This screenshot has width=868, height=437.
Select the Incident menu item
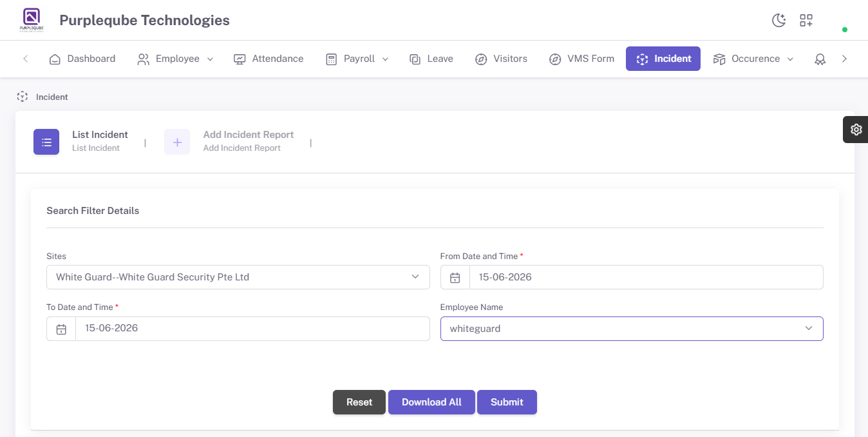tap(663, 59)
